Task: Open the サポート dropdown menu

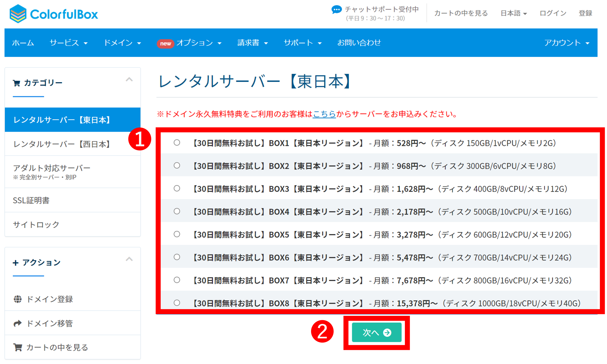Action: point(302,43)
